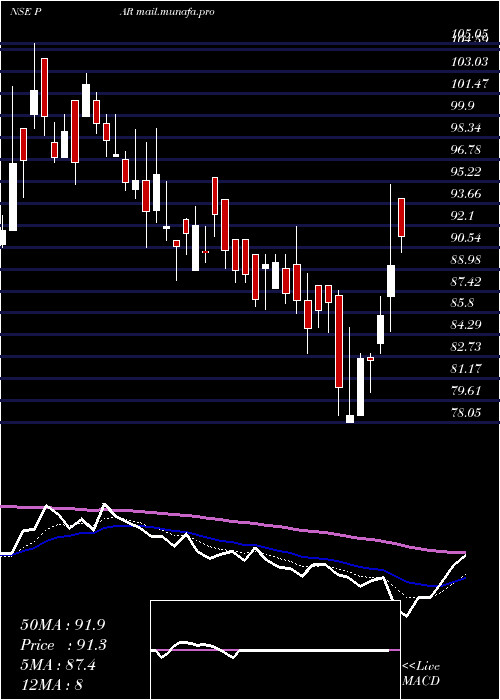
Task: Click the '12MA : 8' readout
Action: [52, 684]
